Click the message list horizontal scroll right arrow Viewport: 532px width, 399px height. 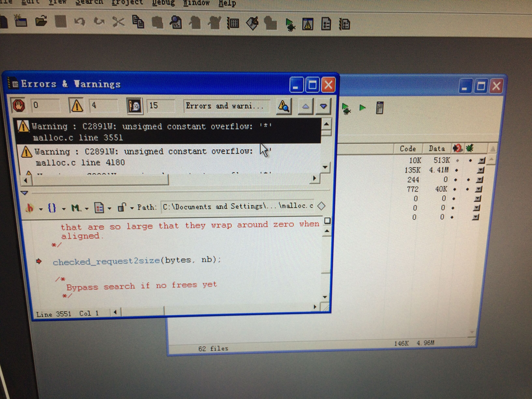click(314, 178)
